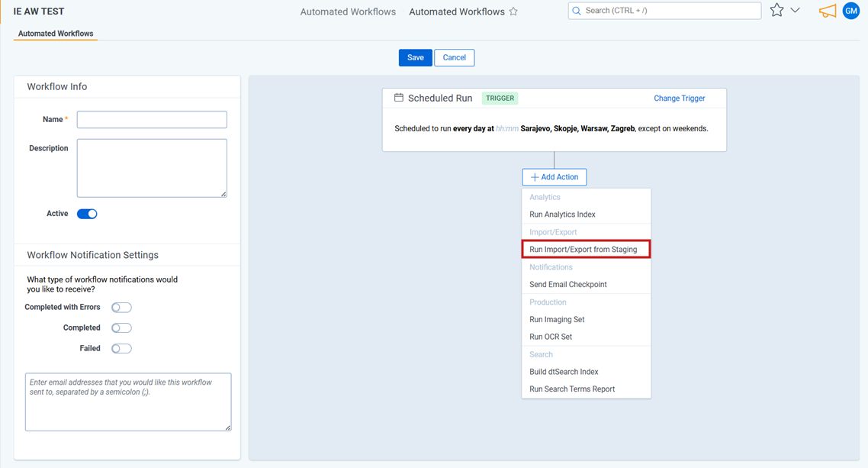Toggle the Active switch off
Screen dimensions: 868x468
pyautogui.click(x=86, y=214)
